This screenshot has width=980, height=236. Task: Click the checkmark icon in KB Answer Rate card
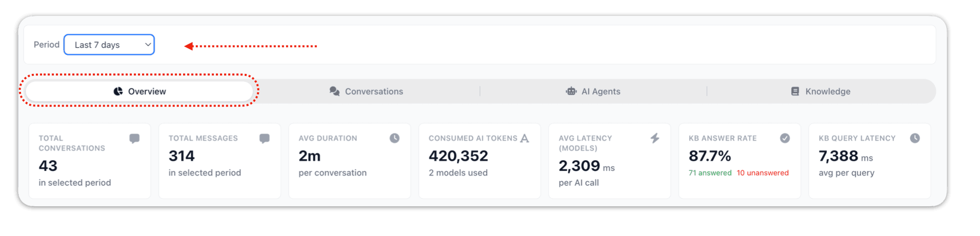coord(785,138)
